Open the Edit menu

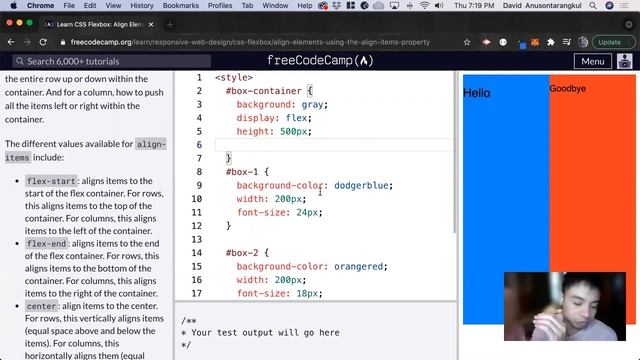[90, 5]
